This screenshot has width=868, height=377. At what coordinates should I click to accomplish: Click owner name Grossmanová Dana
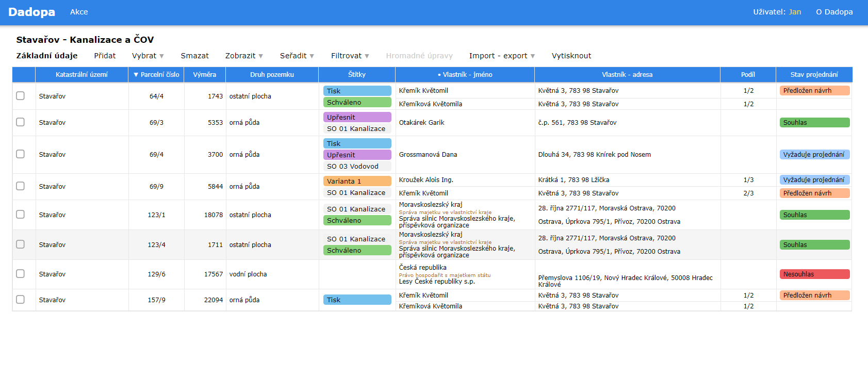pos(428,155)
